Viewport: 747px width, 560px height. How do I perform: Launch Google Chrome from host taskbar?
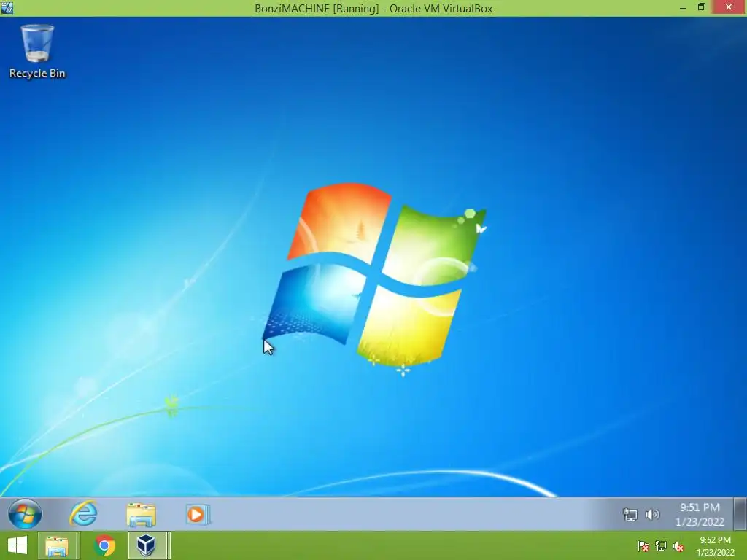pos(105,545)
